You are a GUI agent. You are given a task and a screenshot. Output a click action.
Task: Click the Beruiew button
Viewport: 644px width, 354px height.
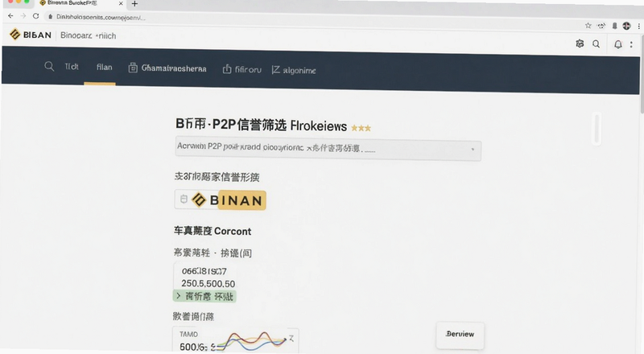[460, 334]
